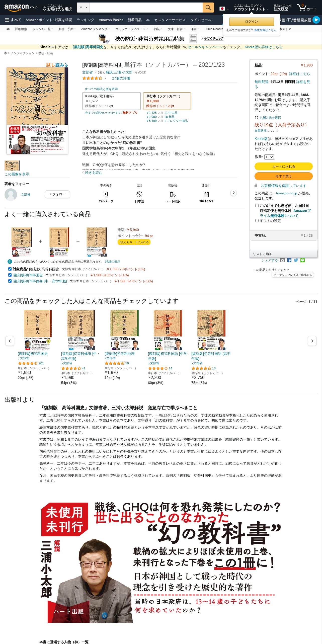Click the 新規登録はこちら link
The width and height of the screenshot is (322, 644).
tap(265, 30)
